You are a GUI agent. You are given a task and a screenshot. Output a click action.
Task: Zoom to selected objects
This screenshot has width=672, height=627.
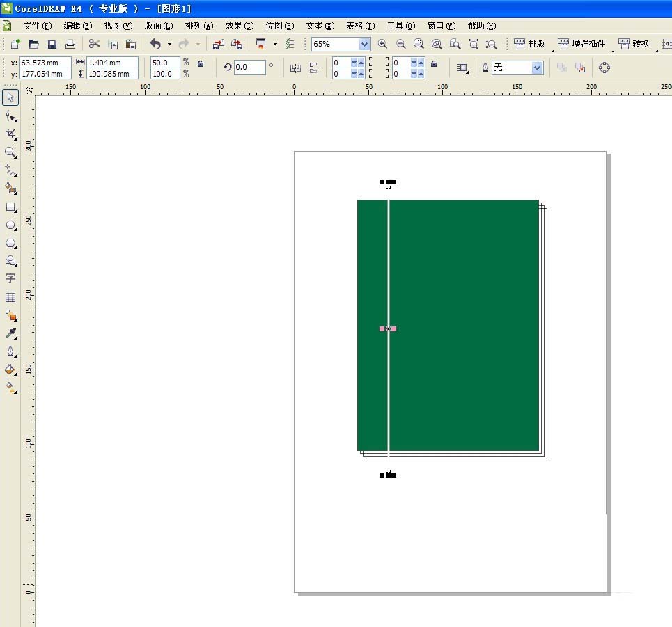pos(419,44)
